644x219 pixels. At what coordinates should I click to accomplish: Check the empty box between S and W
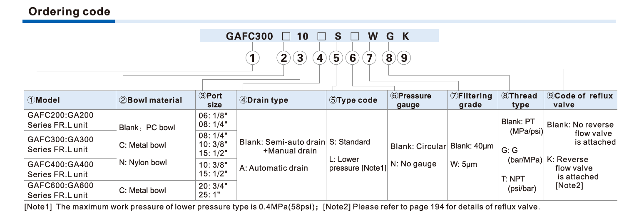coord(354,36)
